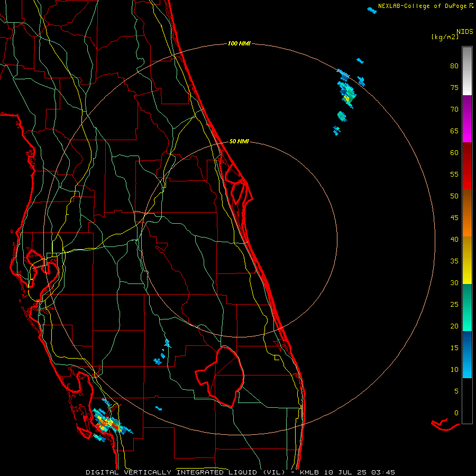Click the 30 value on the color scale
The height and width of the screenshot is (476, 476).
tap(454, 282)
